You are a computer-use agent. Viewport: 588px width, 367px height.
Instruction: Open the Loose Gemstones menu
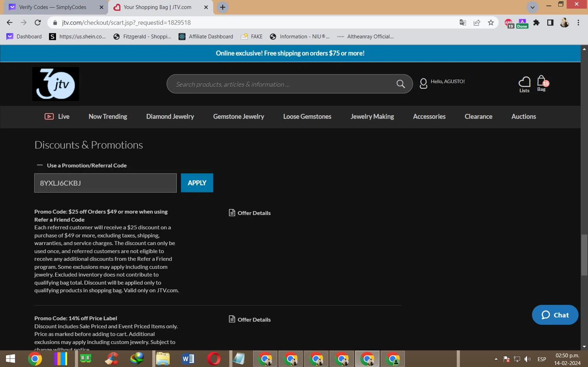coord(307,116)
